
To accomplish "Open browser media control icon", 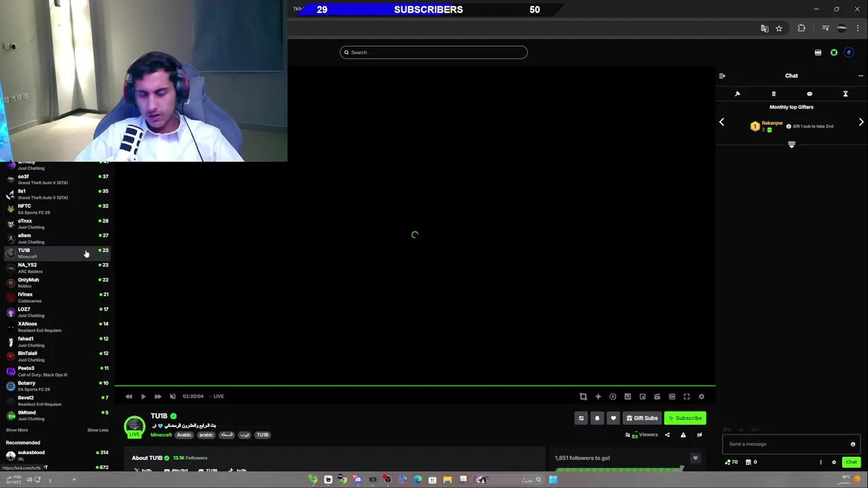I will [825, 28].
